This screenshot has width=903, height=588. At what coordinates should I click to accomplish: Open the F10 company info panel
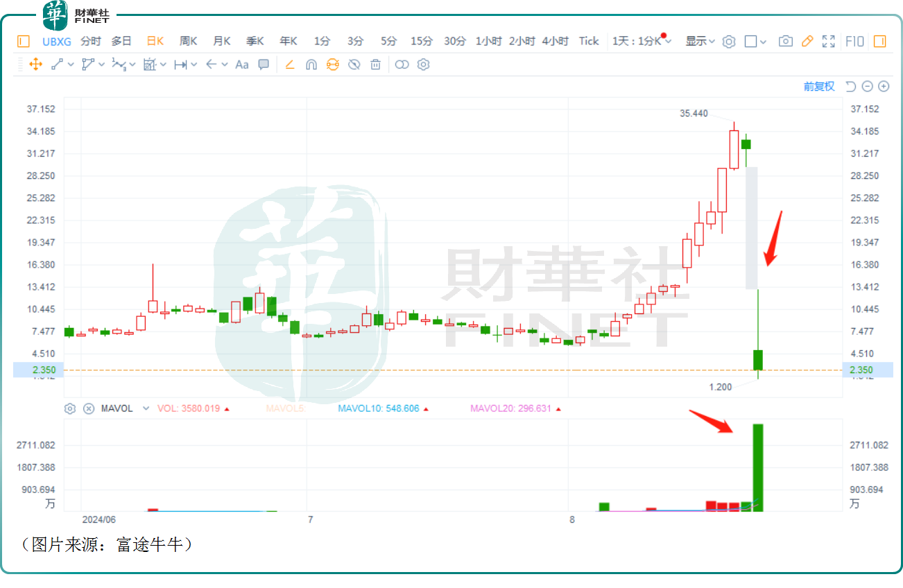pos(854,42)
